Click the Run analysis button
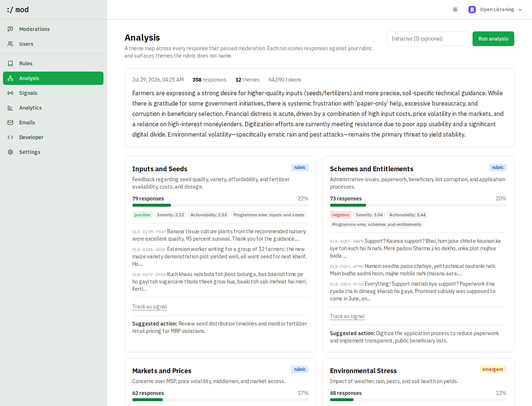This screenshot has height=406, width=532. 493,39
